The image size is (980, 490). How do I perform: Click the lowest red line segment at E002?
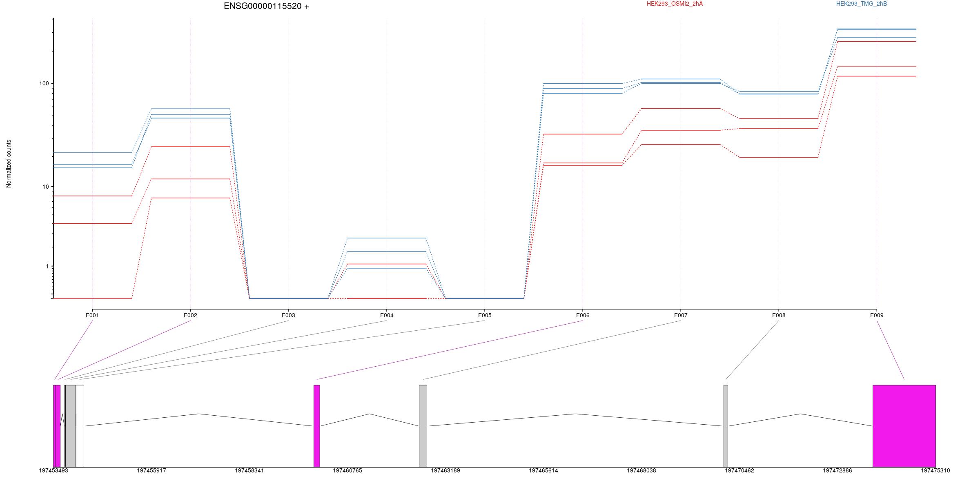191,198
